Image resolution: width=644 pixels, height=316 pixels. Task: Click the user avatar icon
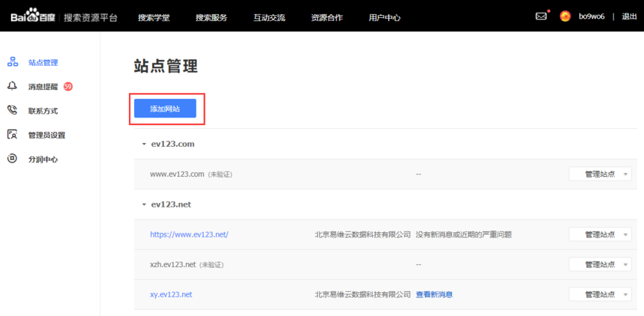click(565, 16)
